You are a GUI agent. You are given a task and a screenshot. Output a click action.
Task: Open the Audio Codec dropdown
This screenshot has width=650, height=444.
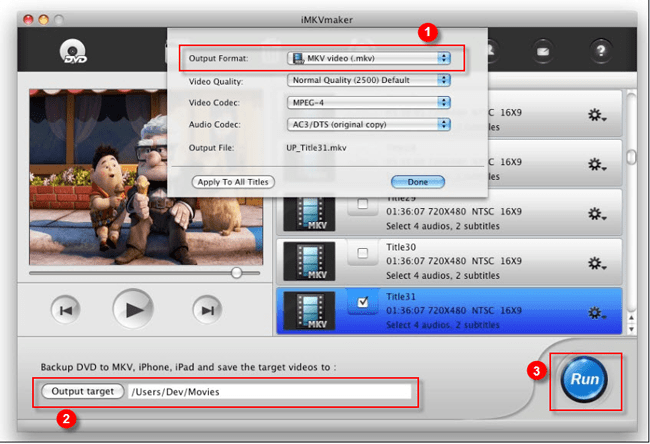click(x=369, y=124)
